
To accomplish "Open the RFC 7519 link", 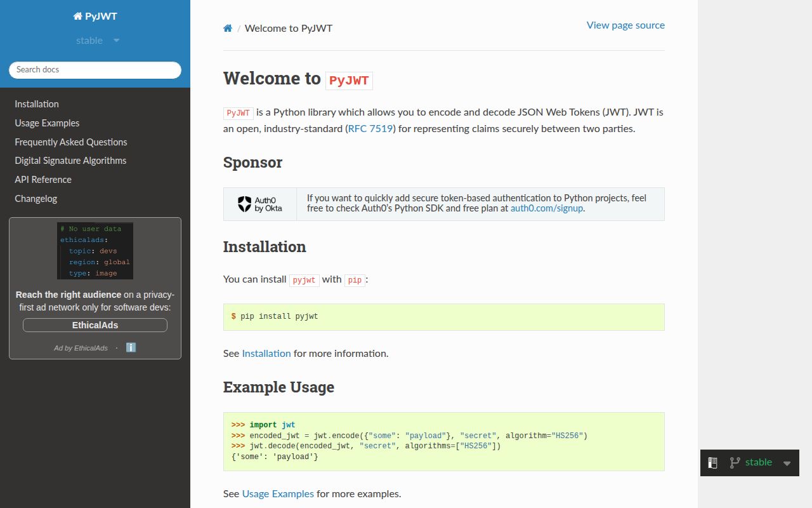I will coord(370,129).
